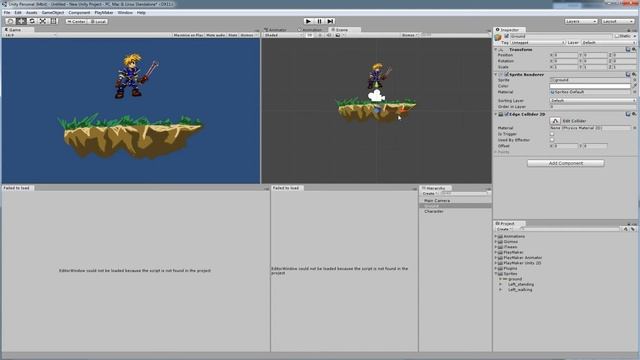
Task: Collapse the Sprites folder in Project
Action: pyautogui.click(x=496, y=274)
